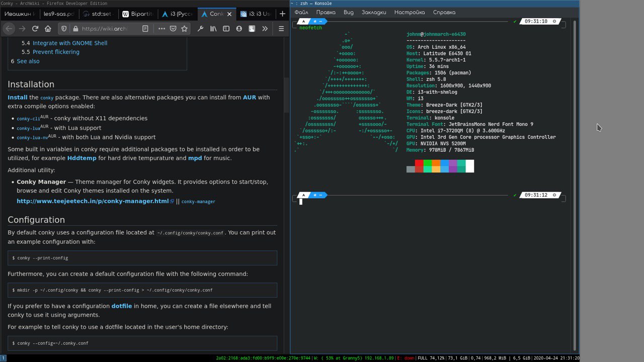Image resolution: width=644 pixels, height=362 pixels.
Task: Open Konsole Файл menu
Action: coord(301,12)
